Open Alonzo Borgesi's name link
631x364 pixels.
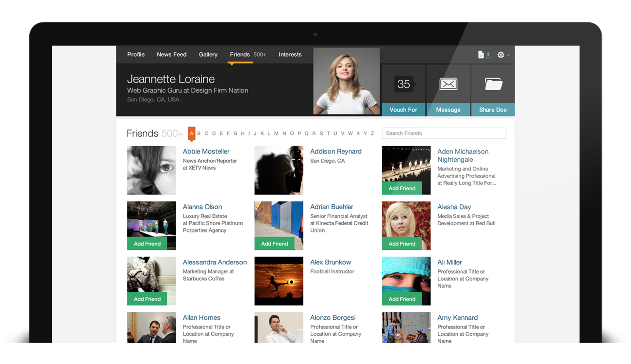333,317
